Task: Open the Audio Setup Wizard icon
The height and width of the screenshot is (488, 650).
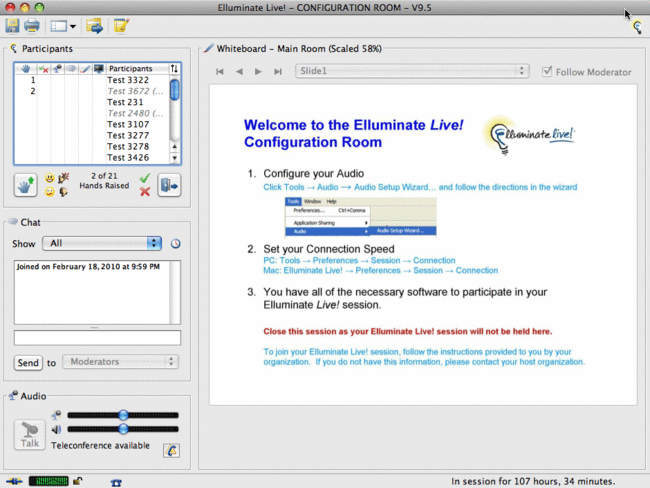Action: 171,451
